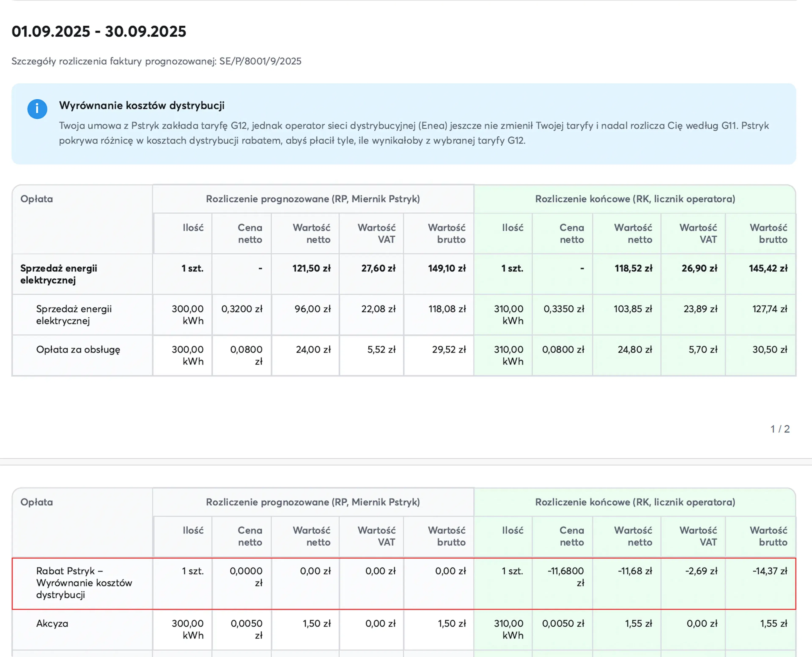Screen dimensions: 812x657
Task: Click first table 'Rozliczenie końcowe' green header
Action: 635,199
